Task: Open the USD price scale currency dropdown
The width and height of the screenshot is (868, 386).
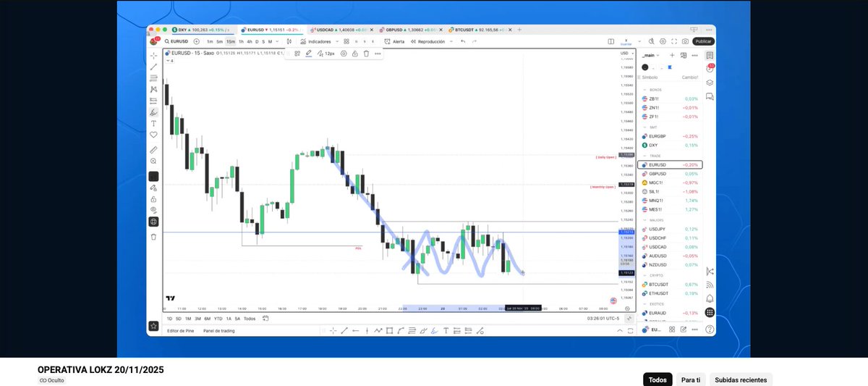Action: tap(626, 53)
